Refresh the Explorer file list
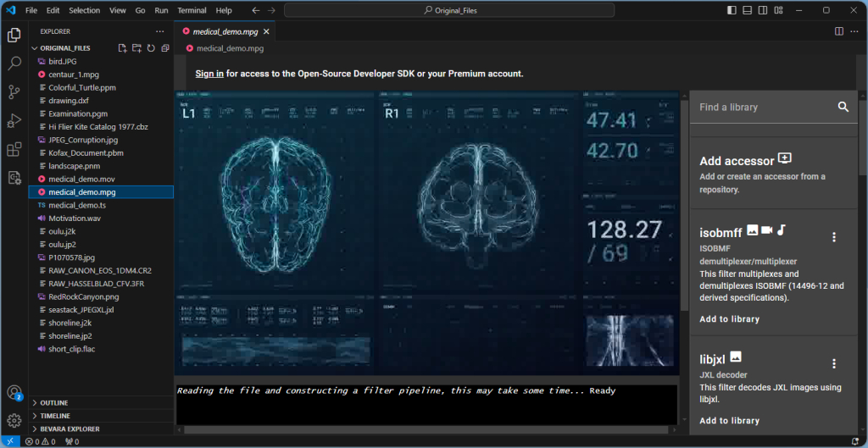The height and width of the screenshot is (448, 868). click(151, 48)
